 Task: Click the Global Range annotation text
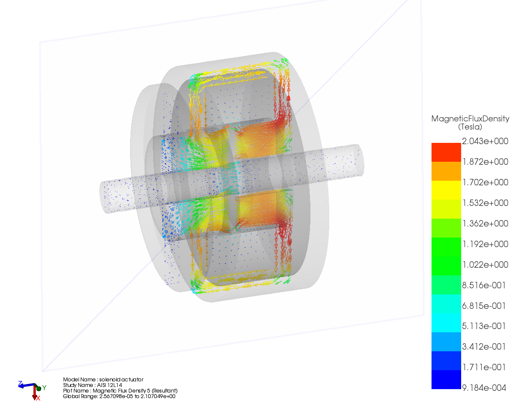click(119, 396)
